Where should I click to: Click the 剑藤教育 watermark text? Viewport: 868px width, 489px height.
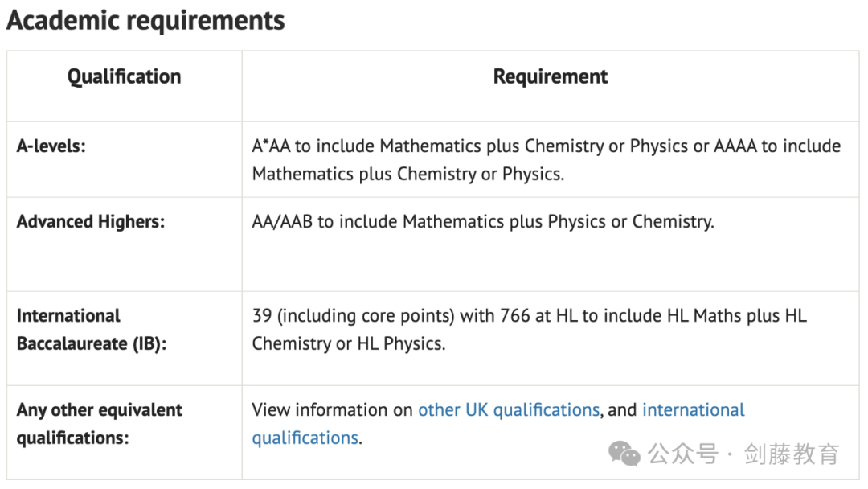click(792, 454)
